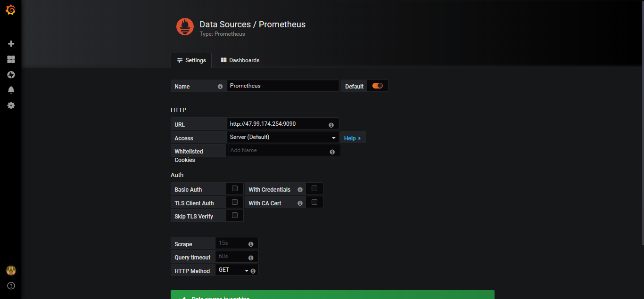Open the Configuration gear icon in the sidebar

tap(11, 105)
